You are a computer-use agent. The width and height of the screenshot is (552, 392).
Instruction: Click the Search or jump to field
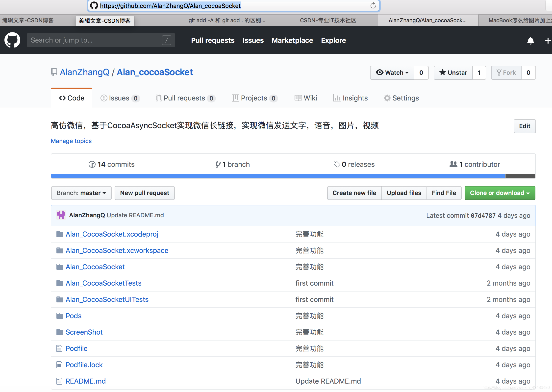tap(101, 40)
